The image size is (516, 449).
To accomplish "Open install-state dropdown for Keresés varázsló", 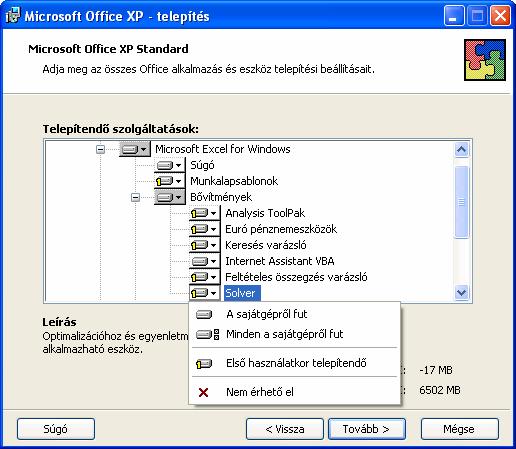I will tap(205, 245).
